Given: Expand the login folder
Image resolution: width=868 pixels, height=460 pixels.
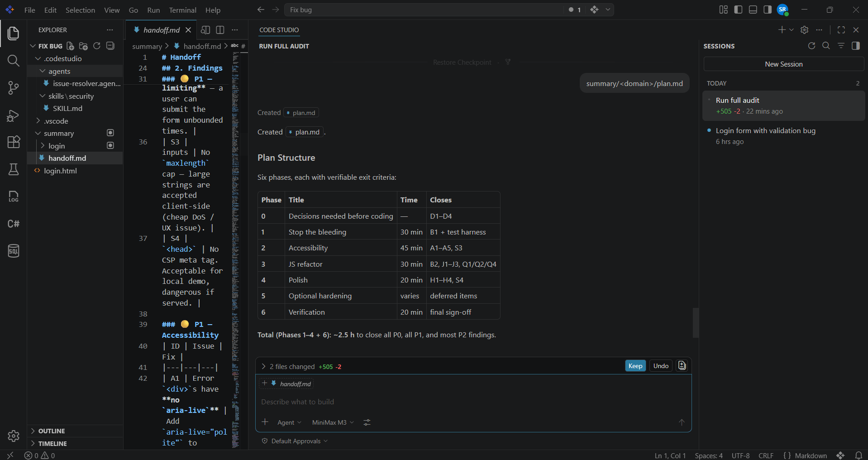Looking at the screenshot, I should click(x=43, y=146).
